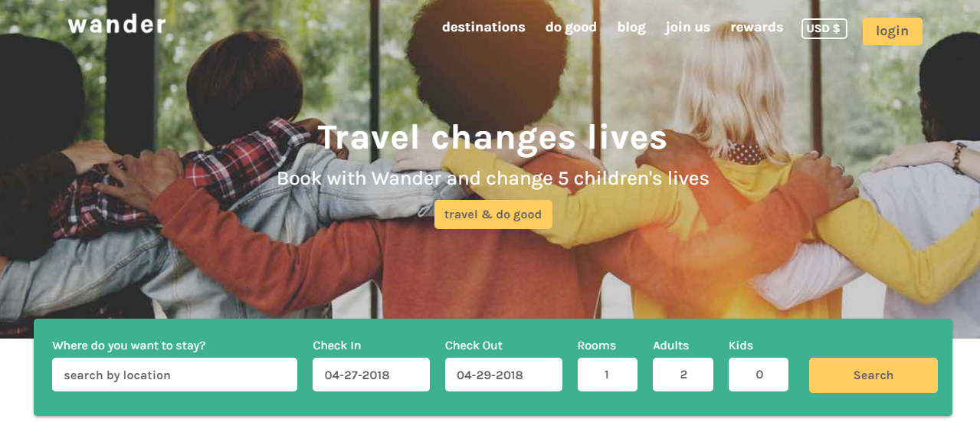Click the wander logo

pyautogui.click(x=116, y=25)
